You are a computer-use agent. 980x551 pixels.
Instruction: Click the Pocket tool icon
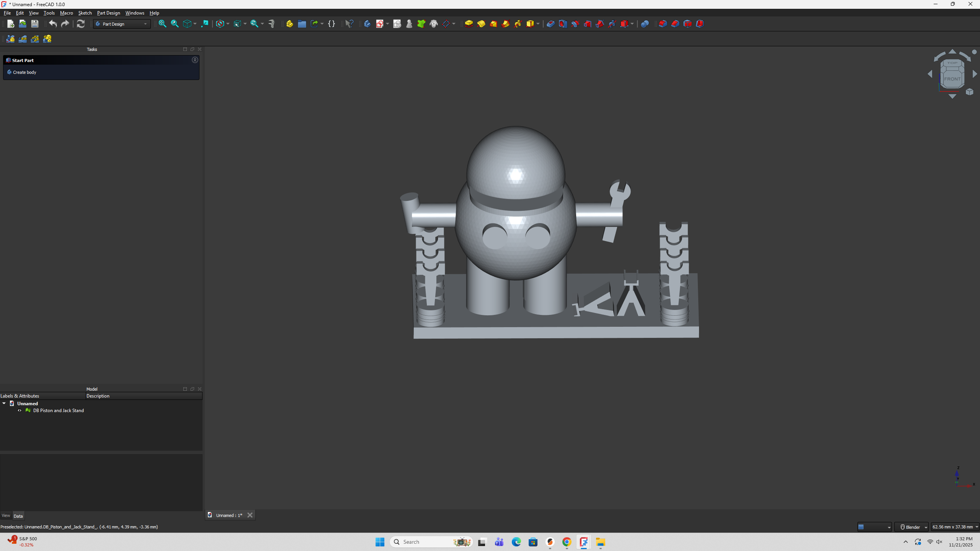(550, 24)
